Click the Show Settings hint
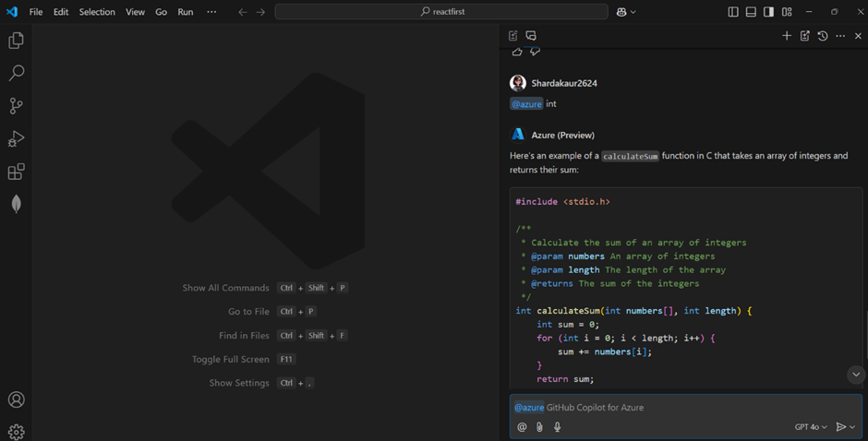Viewport: 868px width, 441px height. (239, 383)
